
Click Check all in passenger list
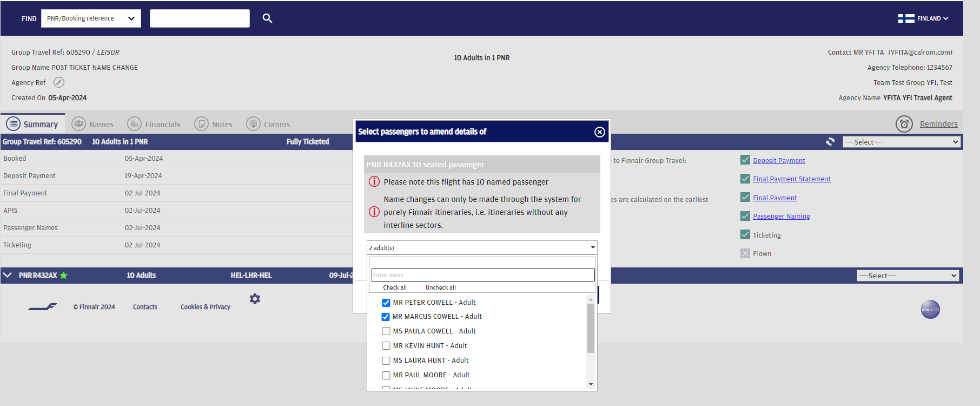click(394, 287)
